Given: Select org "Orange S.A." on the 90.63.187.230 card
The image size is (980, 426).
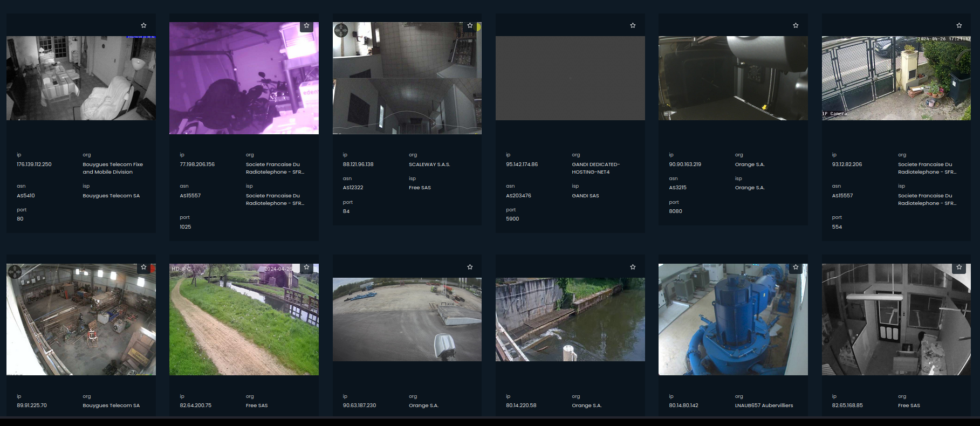Looking at the screenshot, I should point(423,406).
